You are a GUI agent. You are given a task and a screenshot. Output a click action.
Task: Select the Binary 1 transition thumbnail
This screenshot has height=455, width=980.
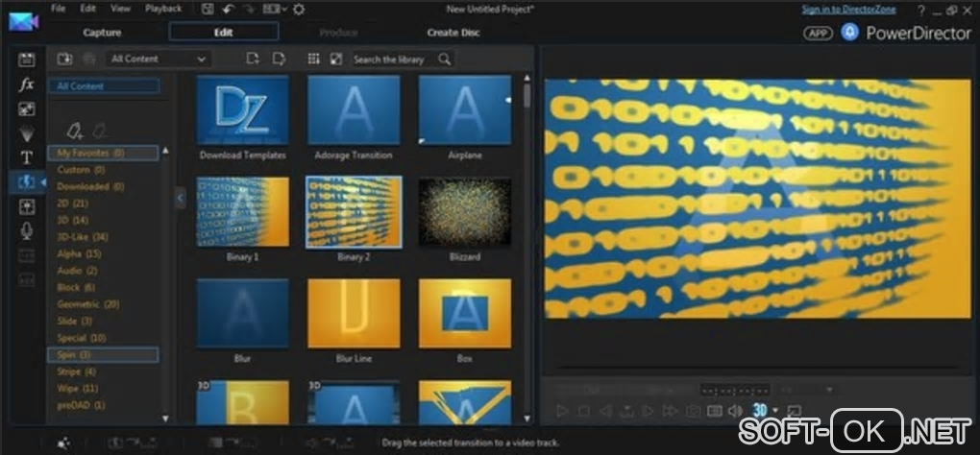click(242, 212)
